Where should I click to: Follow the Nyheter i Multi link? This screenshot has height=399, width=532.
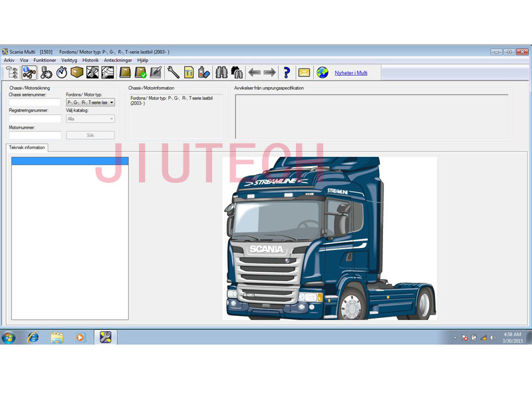351,73
